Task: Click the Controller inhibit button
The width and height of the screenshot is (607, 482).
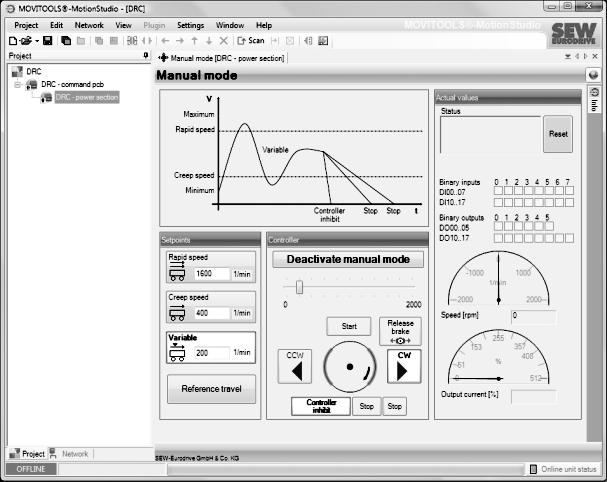Action: [x=321, y=406]
